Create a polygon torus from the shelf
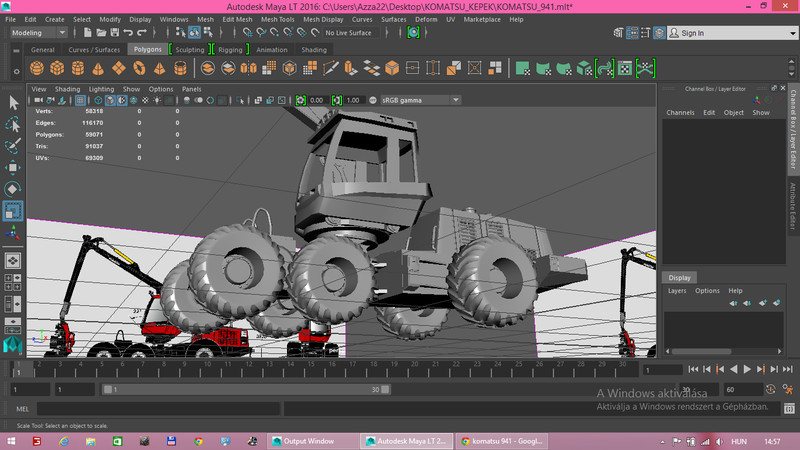 click(x=139, y=68)
